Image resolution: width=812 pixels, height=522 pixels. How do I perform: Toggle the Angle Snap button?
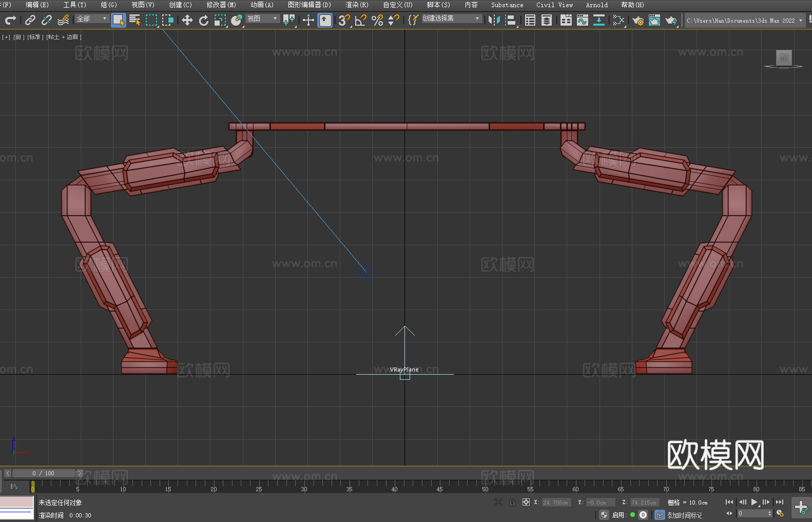[x=361, y=20]
